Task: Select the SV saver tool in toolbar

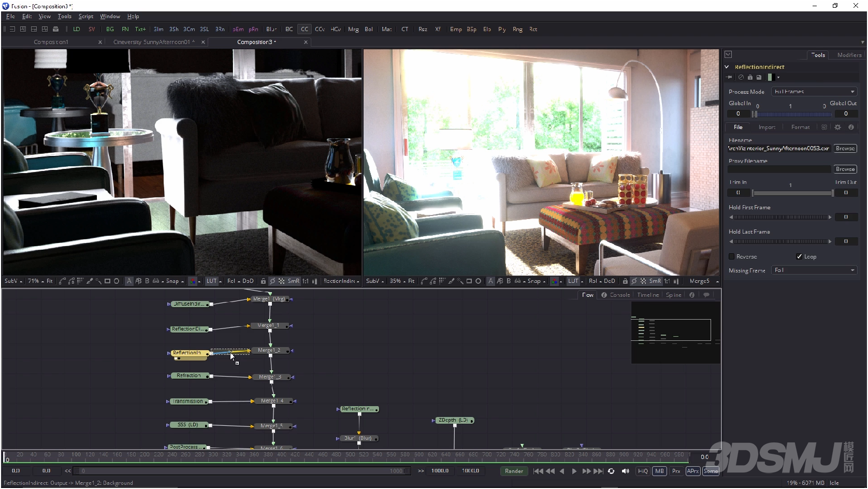Action: point(92,30)
